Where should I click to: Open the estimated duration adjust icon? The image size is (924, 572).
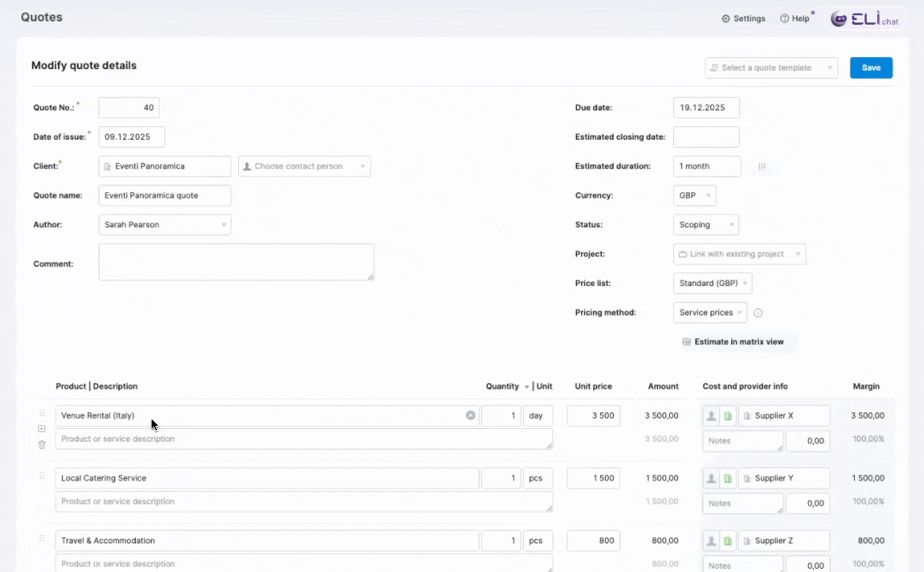[762, 167]
